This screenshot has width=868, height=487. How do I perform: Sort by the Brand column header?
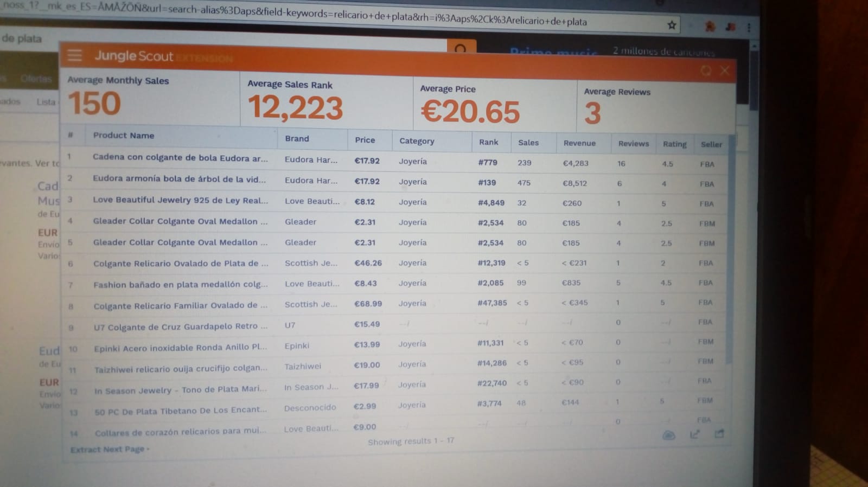click(x=297, y=138)
